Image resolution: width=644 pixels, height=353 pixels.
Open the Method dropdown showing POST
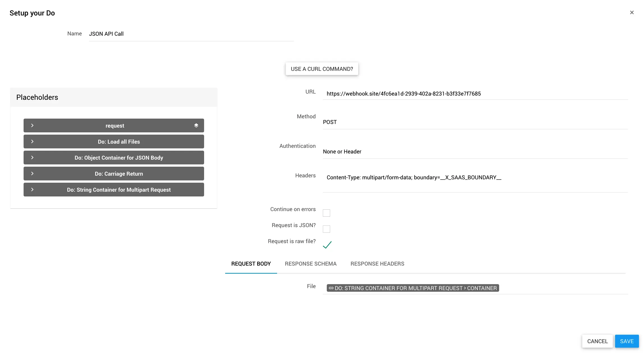474,122
